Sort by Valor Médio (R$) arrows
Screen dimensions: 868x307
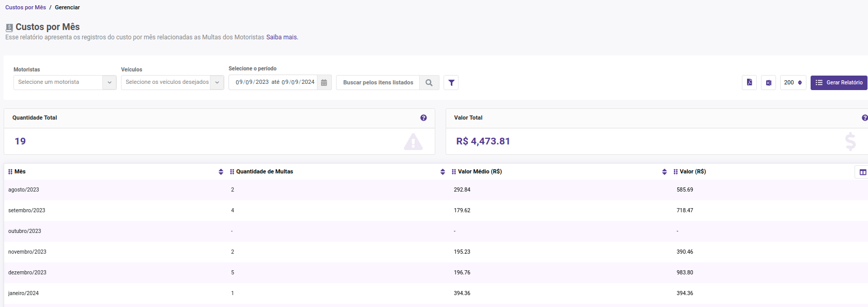[664, 172]
